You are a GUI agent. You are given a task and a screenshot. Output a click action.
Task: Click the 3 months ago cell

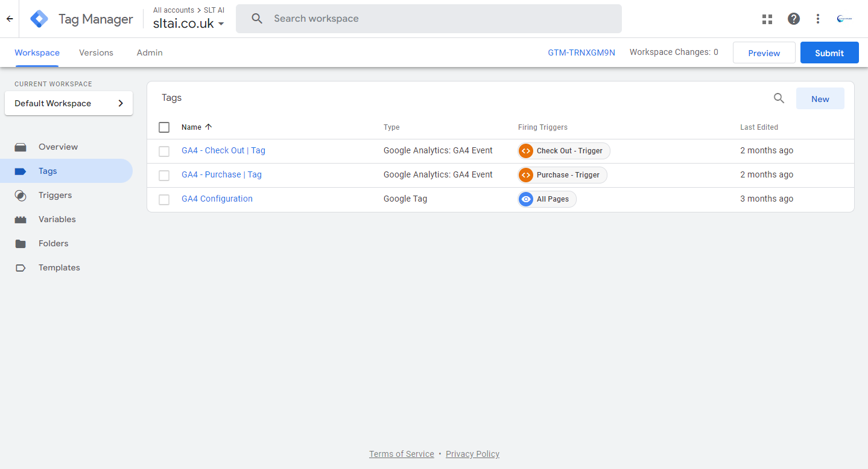pyautogui.click(x=767, y=199)
